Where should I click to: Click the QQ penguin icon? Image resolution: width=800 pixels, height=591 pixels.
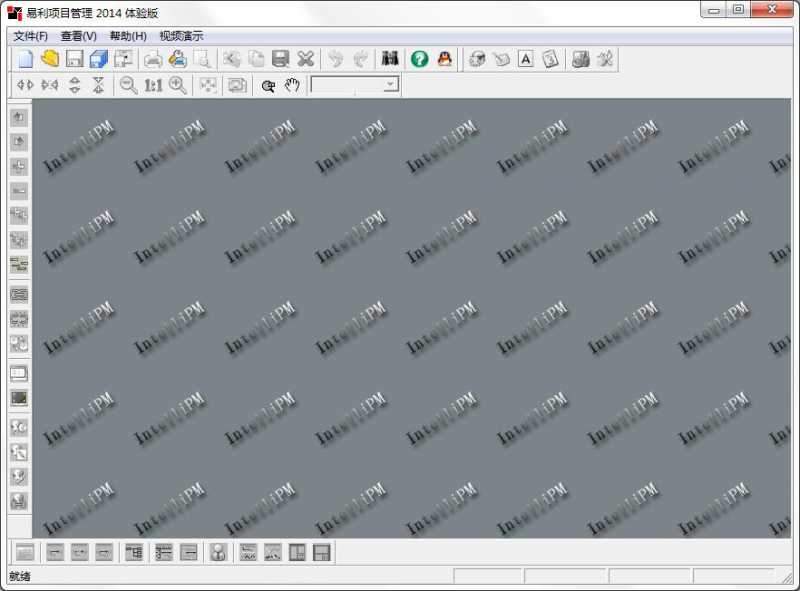[x=445, y=60]
